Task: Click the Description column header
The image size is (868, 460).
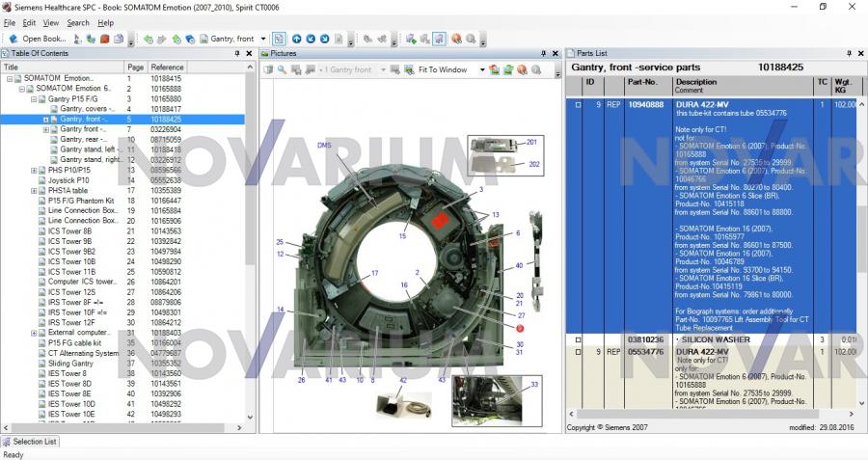Action: tap(695, 82)
